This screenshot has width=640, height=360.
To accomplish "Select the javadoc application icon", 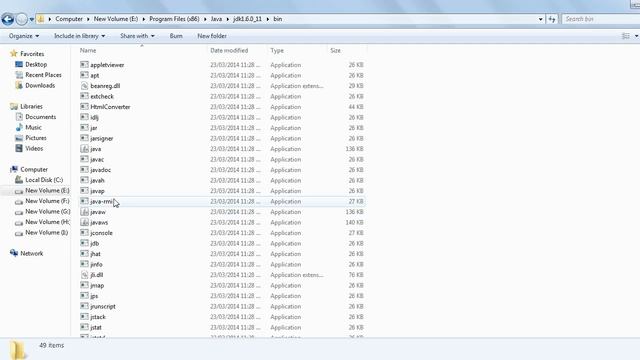I will [84, 170].
